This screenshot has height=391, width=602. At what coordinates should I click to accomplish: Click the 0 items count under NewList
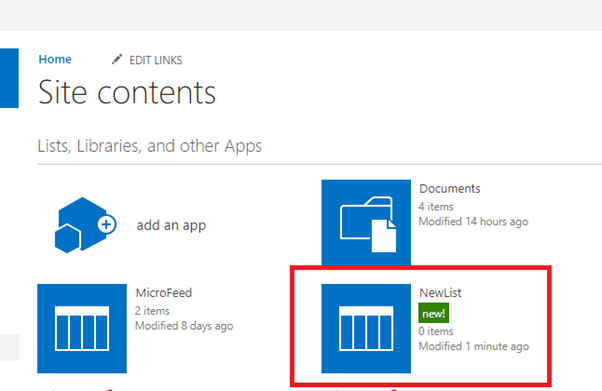click(436, 331)
